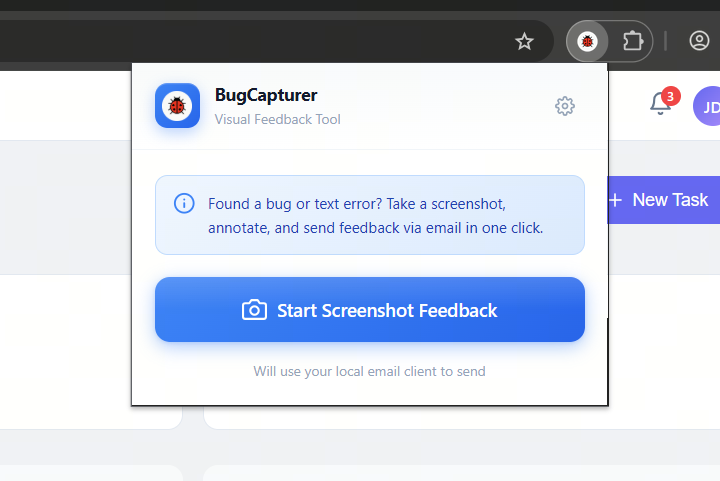Click 'Will use your local email client to send'
The width and height of the screenshot is (720, 481).
point(369,371)
